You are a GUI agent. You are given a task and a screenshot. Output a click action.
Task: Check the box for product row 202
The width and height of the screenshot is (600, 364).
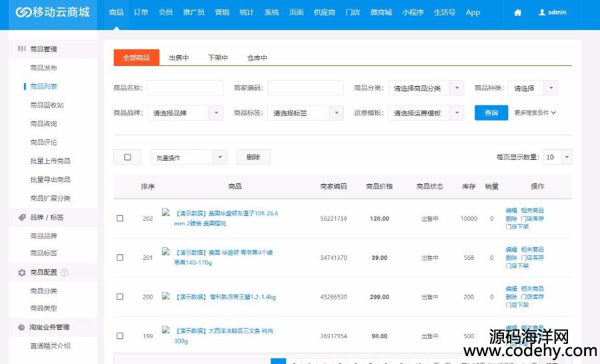pos(120,219)
